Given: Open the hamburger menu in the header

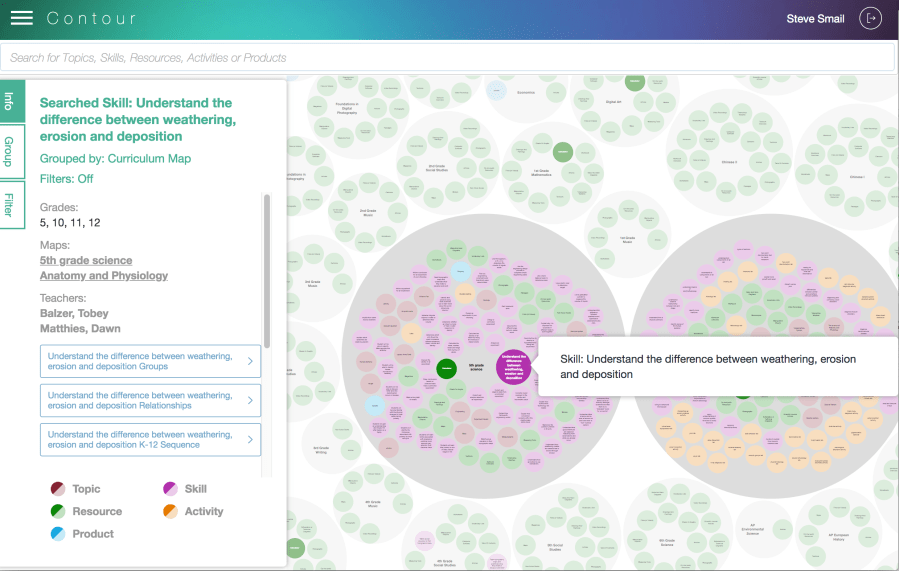Looking at the screenshot, I should tap(22, 19).
